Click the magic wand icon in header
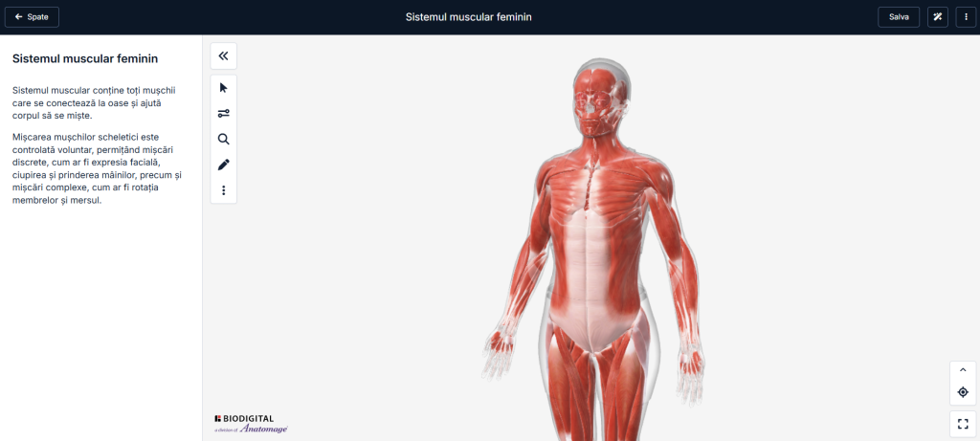Viewport: 980px width, 441px height. (x=937, y=17)
